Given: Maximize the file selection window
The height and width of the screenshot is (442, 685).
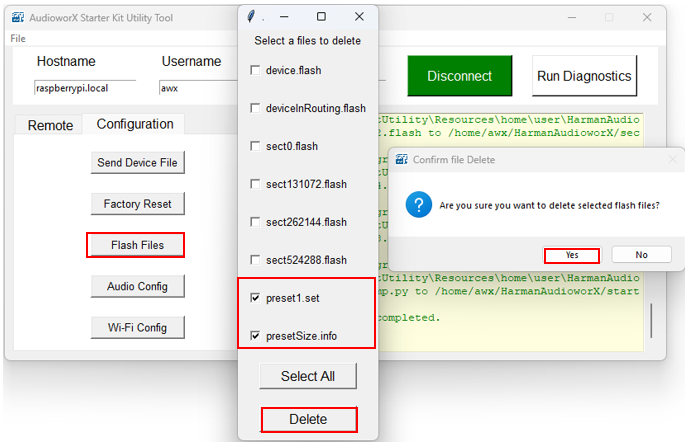Looking at the screenshot, I should pos(322,17).
